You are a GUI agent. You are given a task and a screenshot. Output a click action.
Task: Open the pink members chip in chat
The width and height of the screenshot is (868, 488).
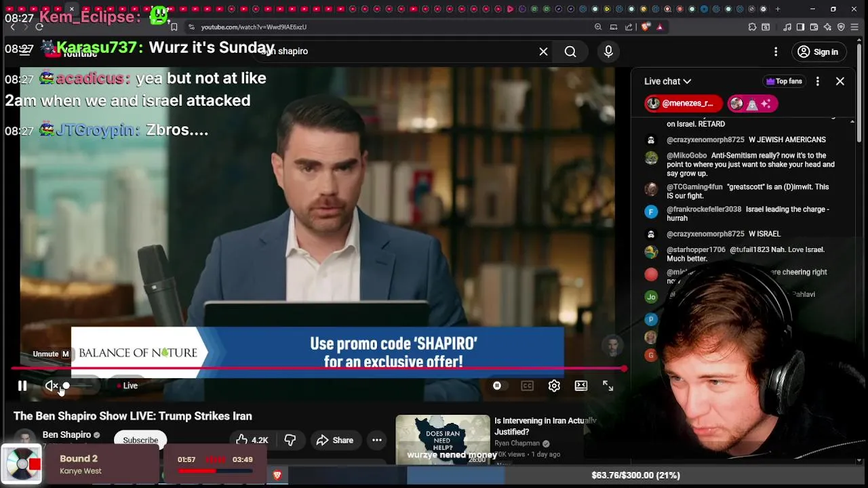(x=752, y=104)
